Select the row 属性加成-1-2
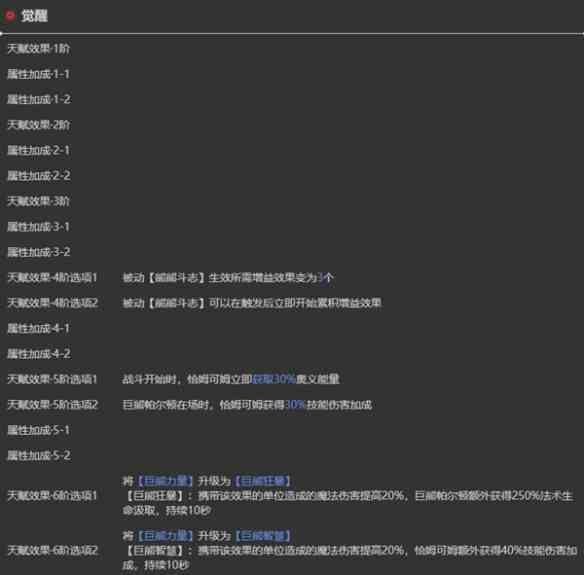584x575 pixels. (39, 99)
